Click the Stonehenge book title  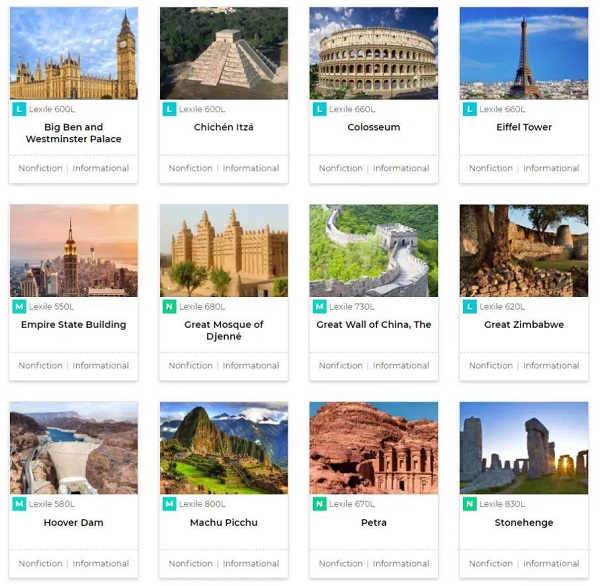click(x=524, y=522)
